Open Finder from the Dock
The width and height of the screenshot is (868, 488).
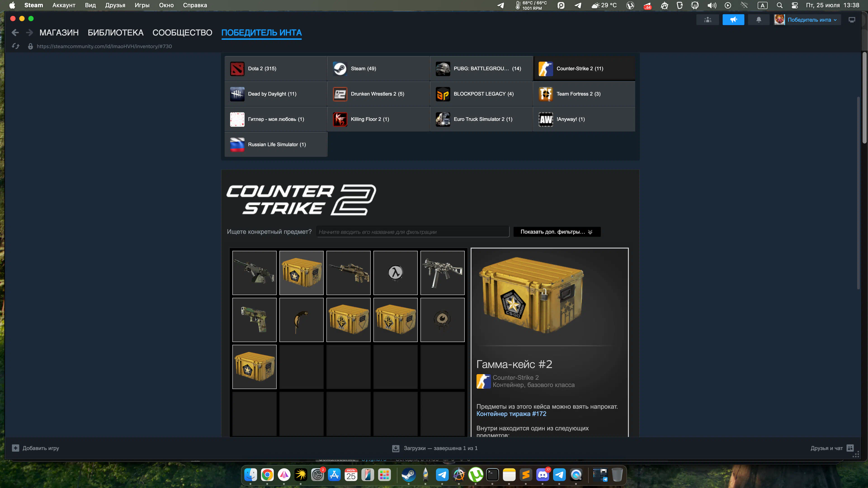(250, 475)
